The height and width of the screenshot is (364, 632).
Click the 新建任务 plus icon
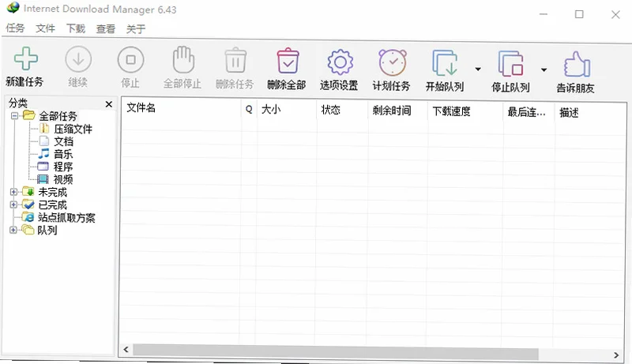26,58
